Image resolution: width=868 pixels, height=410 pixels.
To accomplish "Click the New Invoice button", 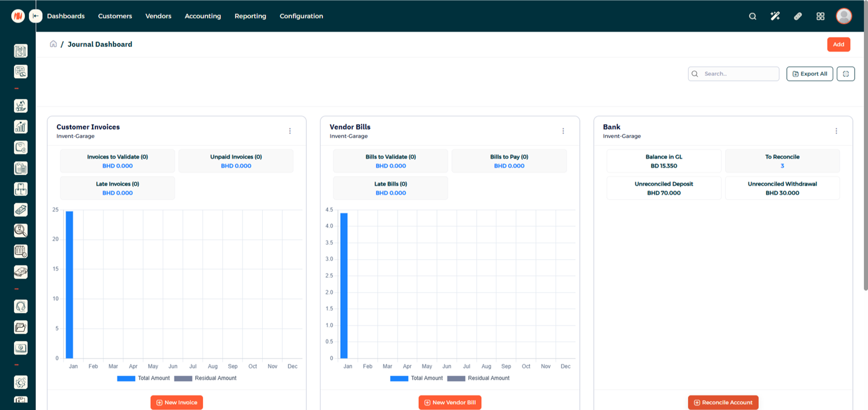I will (x=176, y=402).
